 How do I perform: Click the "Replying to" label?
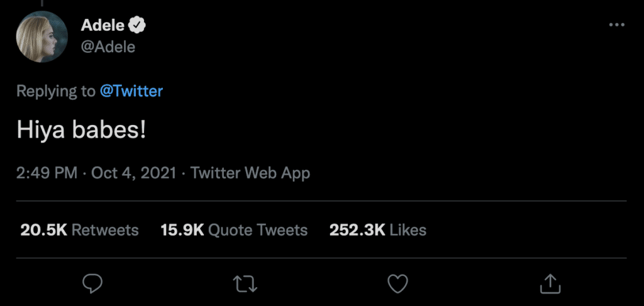coord(55,91)
